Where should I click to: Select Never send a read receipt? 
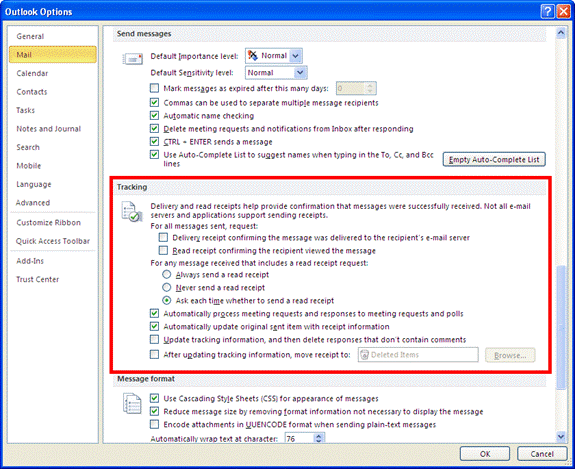coord(166,287)
